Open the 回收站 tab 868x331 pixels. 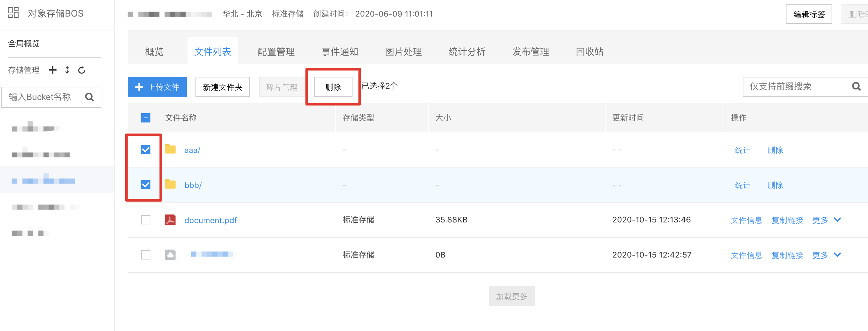coord(590,52)
